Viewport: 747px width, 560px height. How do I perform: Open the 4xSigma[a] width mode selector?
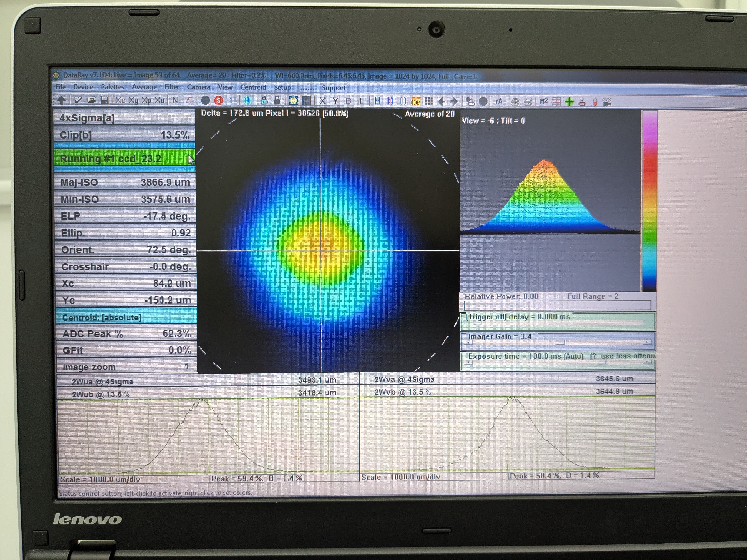[x=124, y=118]
